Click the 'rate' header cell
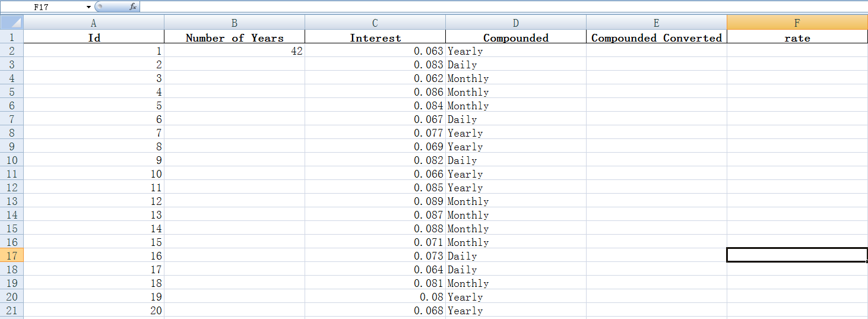The image size is (868, 319). click(797, 37)
